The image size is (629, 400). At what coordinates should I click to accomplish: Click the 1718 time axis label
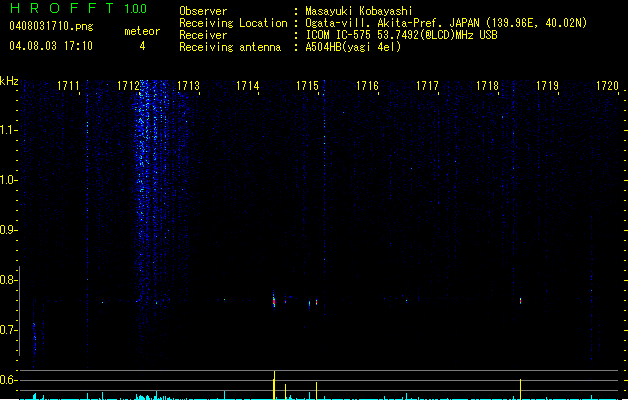(x=487, y=86)
